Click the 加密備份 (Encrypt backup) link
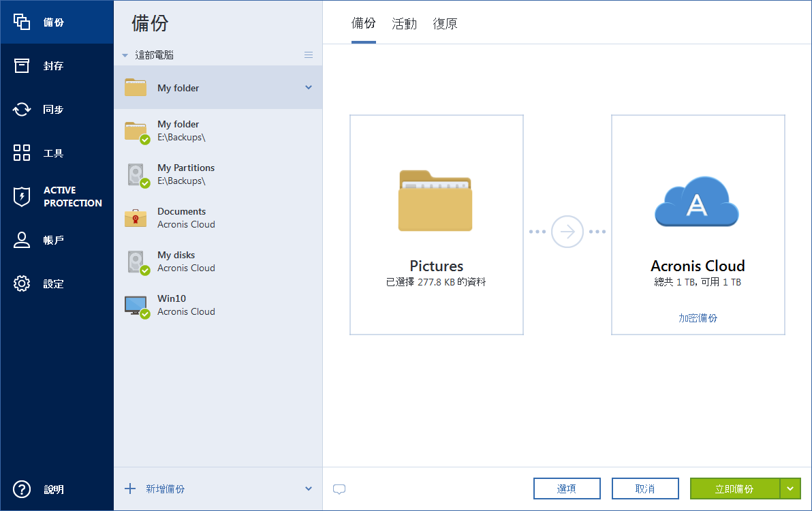 698,318
